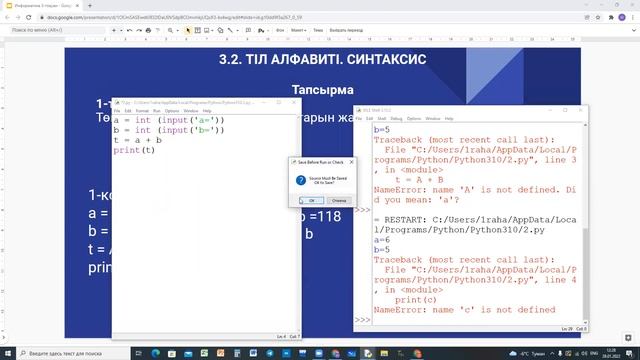Open the browser profile avatar
Screen dimensions: 640x360
pos(622,18)
